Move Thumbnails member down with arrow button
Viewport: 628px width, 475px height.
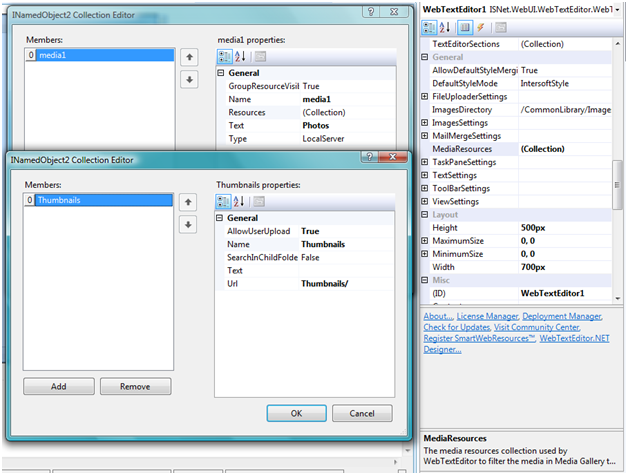click(187, 223)
